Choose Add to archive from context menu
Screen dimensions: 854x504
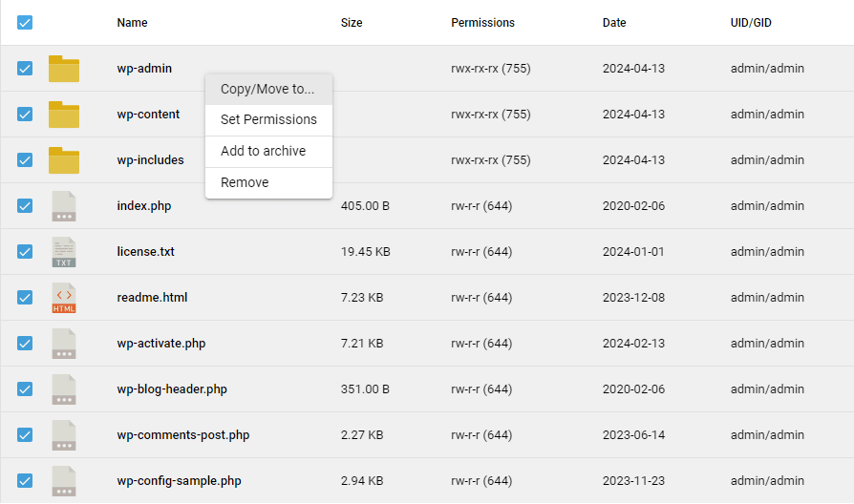coord(268,152)
